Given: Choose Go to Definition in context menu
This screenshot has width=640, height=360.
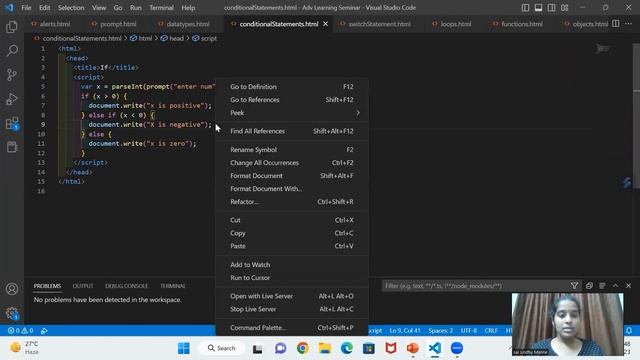Looking at the screenshot, I should pyautogui.click(x=292, y=87).
